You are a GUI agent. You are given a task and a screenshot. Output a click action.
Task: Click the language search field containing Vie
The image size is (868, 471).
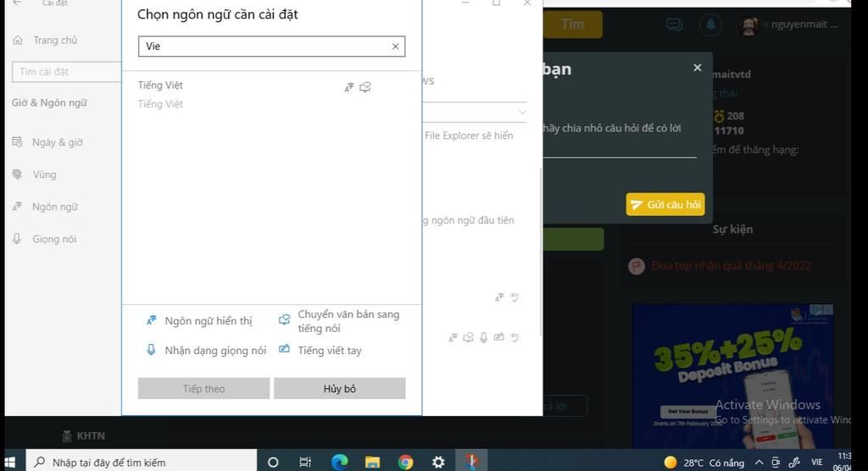[271, 47]
